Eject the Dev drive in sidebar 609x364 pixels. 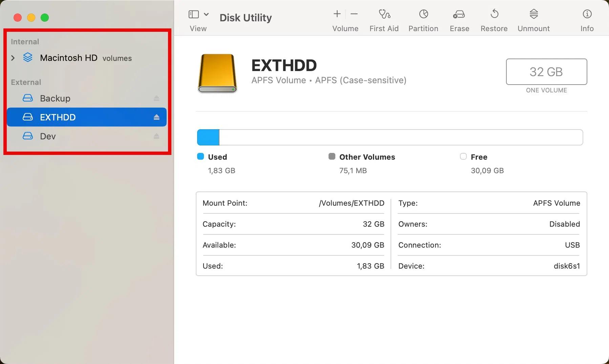(x=156, y=136)
